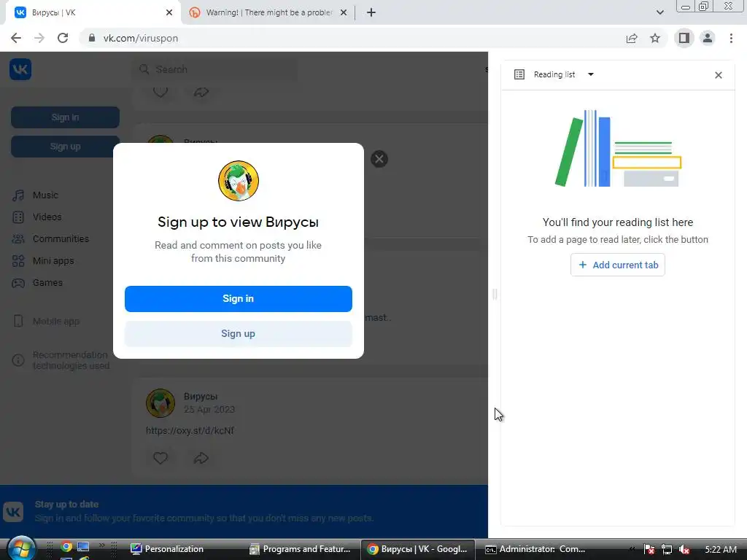Click the share page icon in the address bar
Screen dimensions: 747x560
[x=632, y=38]
